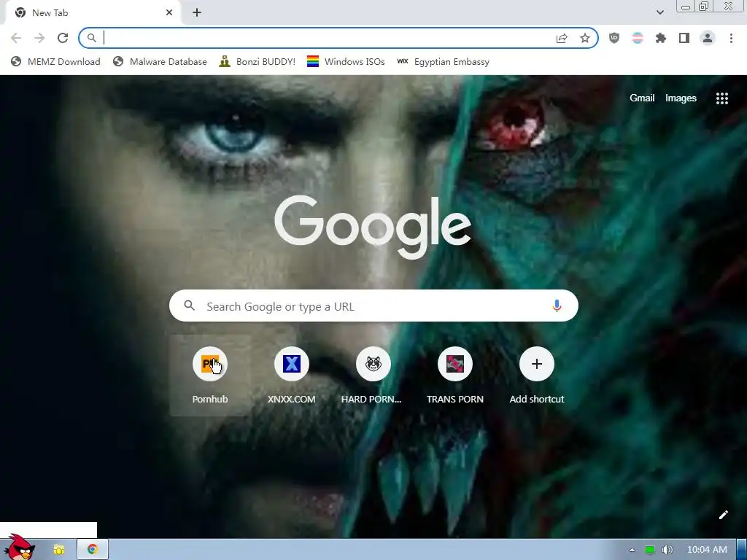Select the New Tab tab
747x560 pixels.
(93, 13)
